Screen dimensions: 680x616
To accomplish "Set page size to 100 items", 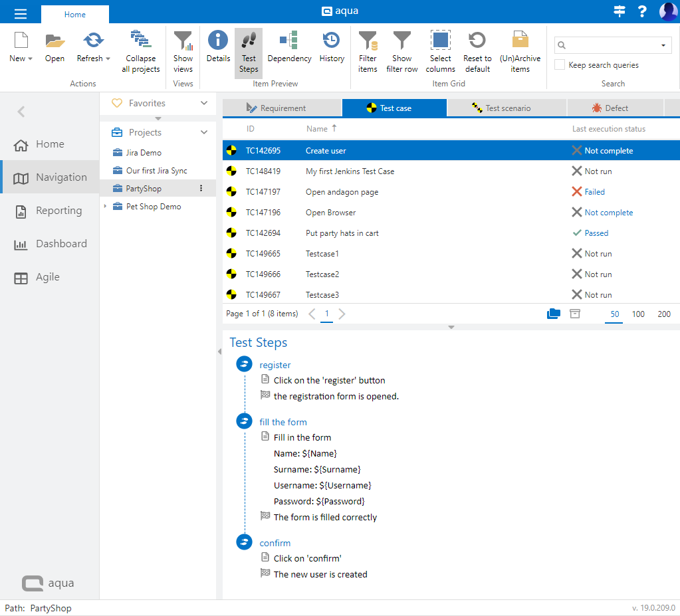I will pos(638,314).
